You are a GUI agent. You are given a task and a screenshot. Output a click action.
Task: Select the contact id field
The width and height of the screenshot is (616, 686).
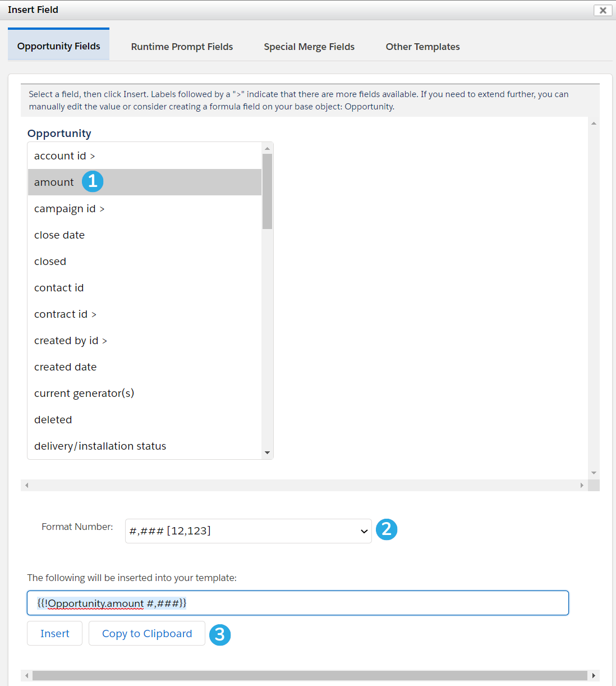[145, 288]
